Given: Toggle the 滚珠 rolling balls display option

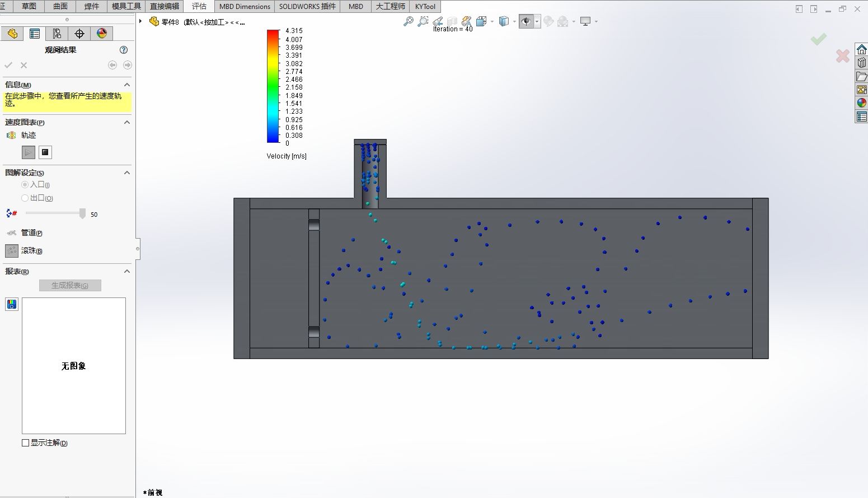Looking at the screenshot, I should [x=12, y=250].
